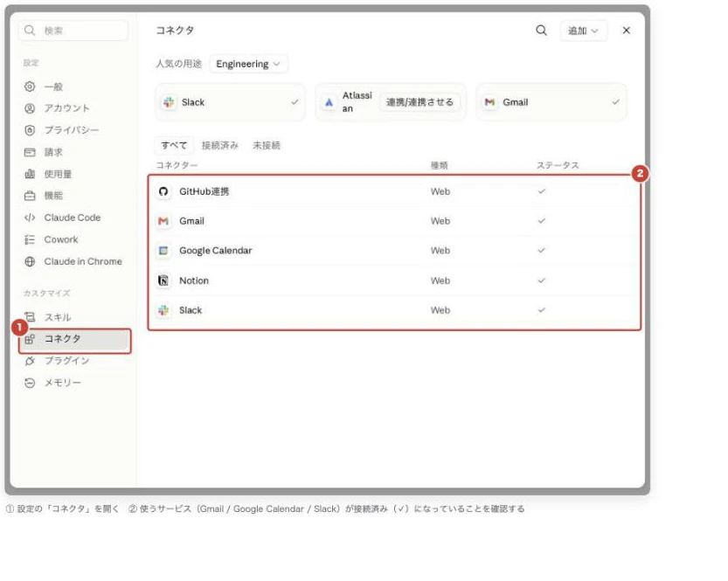This screenshot has width=728, height=581.
Task: Click Gmail logo in featured card
Action: [x=489, y=102]
